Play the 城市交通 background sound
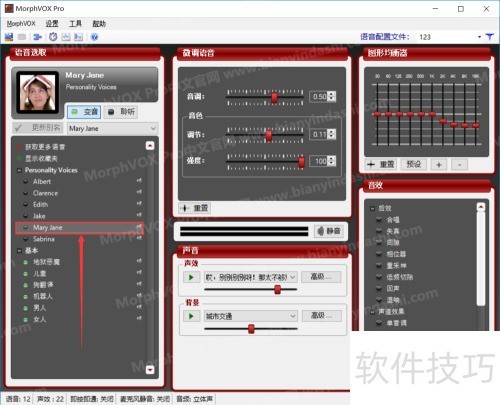This screenshot has height=405, width=500. click(x=191, y=316)
